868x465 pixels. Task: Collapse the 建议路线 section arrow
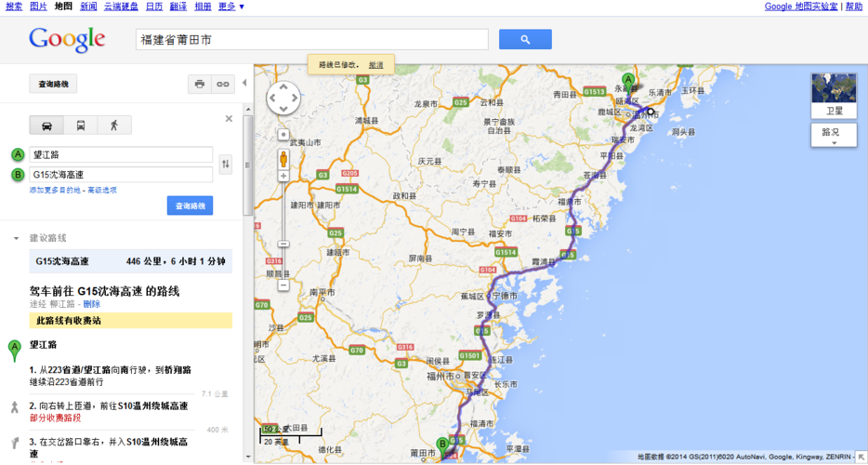pyautogui.click(x=17, y=238)
